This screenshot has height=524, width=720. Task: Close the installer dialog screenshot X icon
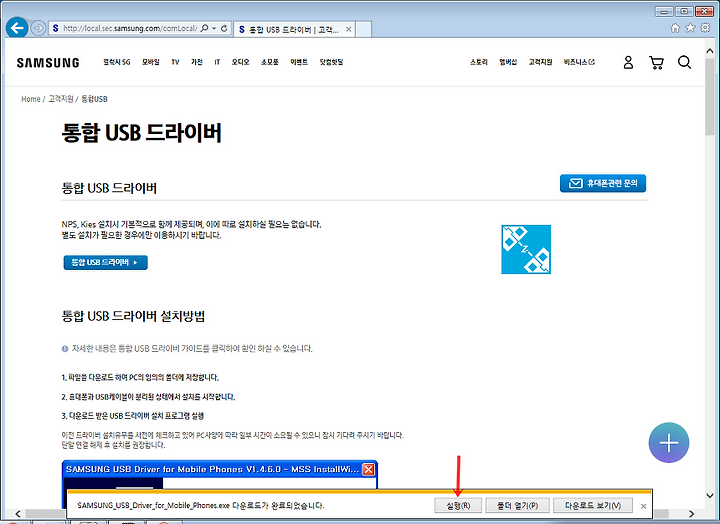pos(368,469)
